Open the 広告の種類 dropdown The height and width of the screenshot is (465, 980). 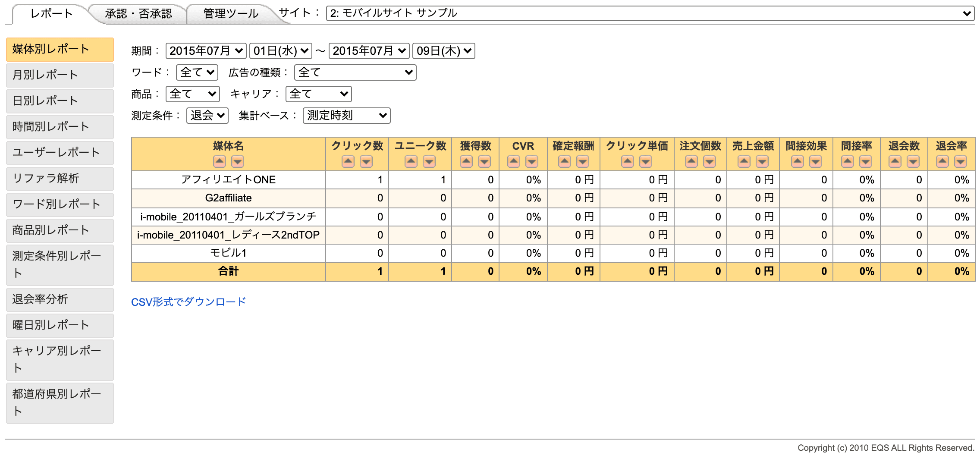355,72
